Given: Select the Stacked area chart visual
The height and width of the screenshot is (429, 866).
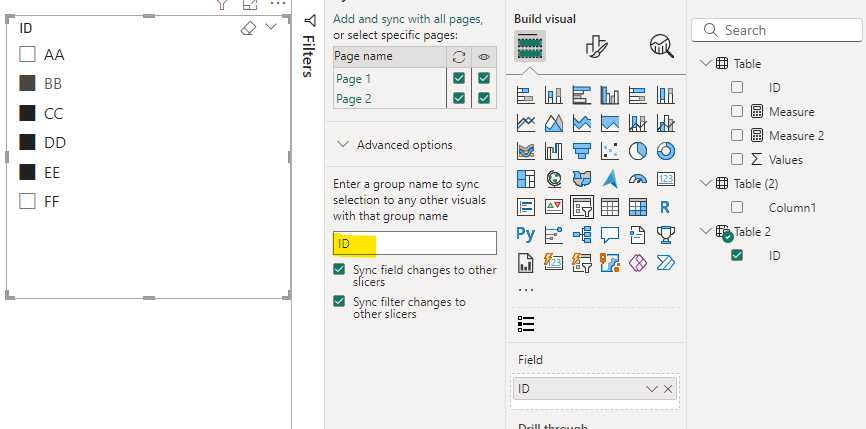Looking at the screenshot, I should tap(582, 123).
